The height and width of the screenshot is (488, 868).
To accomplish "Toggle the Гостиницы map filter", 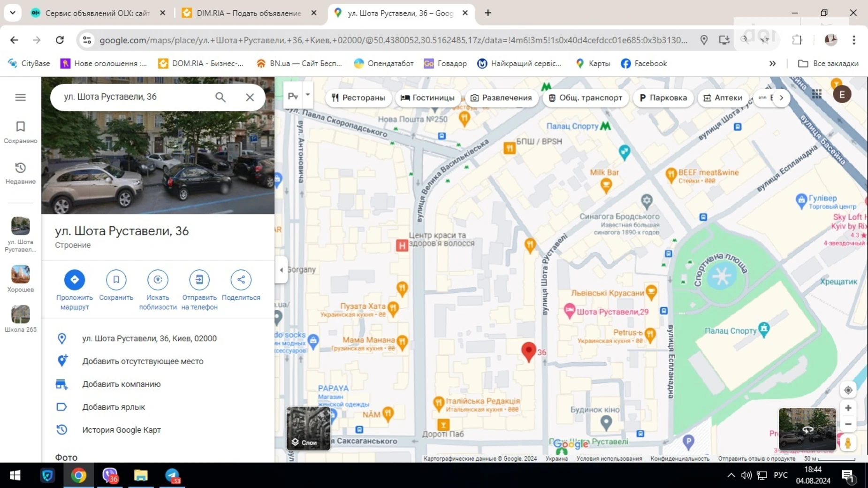I will 428,98.
